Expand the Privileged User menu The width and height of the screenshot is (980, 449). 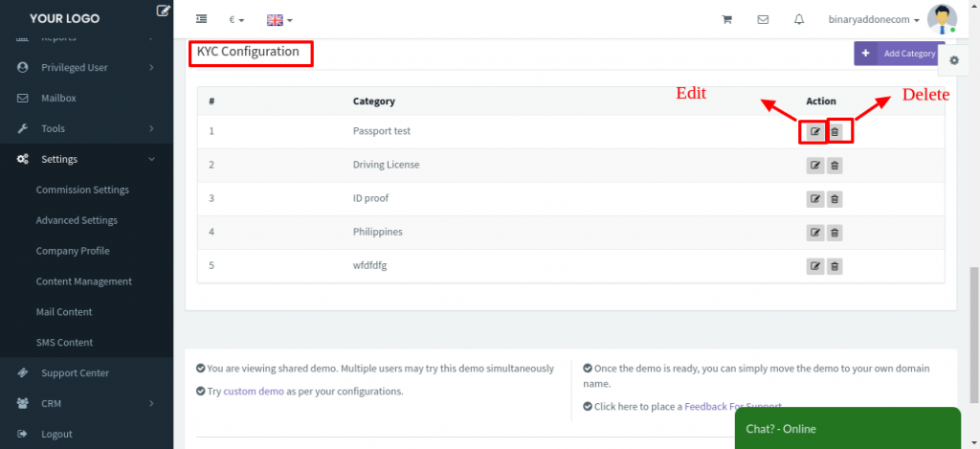(87, 68)
